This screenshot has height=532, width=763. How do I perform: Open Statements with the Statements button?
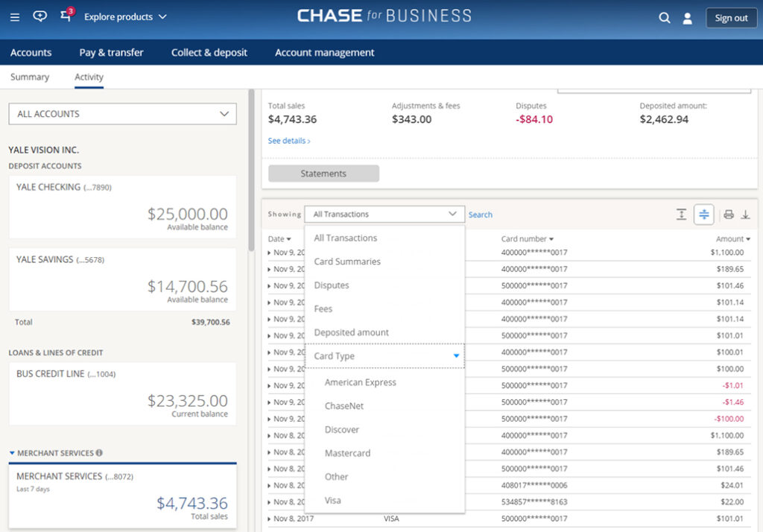323,173
